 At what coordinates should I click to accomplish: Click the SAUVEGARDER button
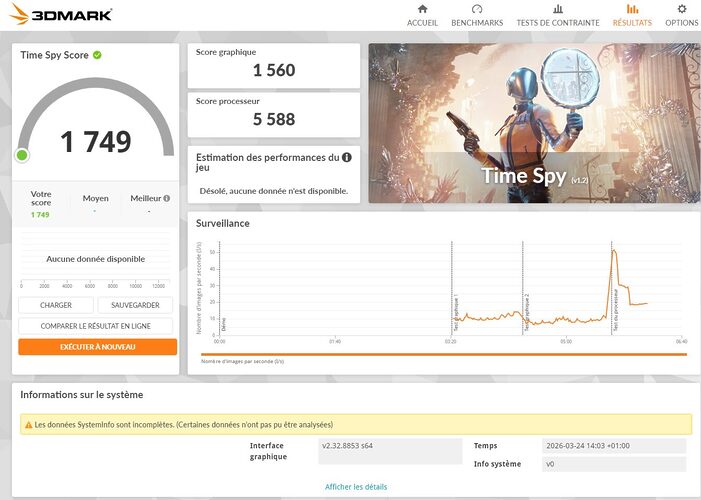[x=135, y=305]
